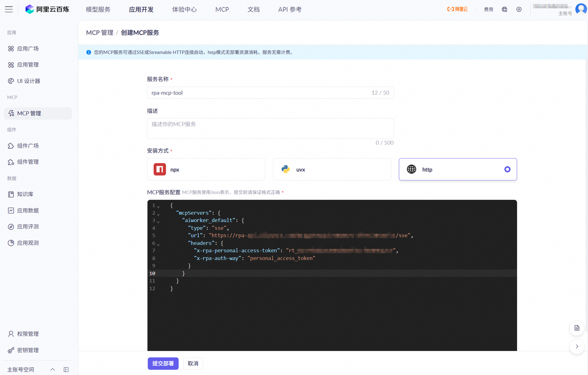Select the http radio button
This screenshot has height=375, width=588.
click(x=507, y=169)
